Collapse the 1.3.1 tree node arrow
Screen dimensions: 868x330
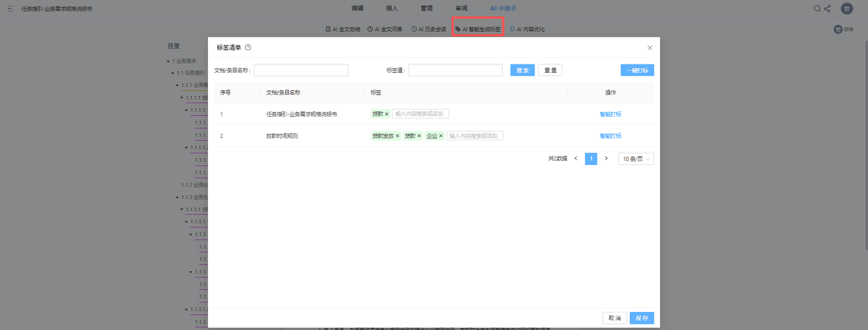(x=182, y=210)
